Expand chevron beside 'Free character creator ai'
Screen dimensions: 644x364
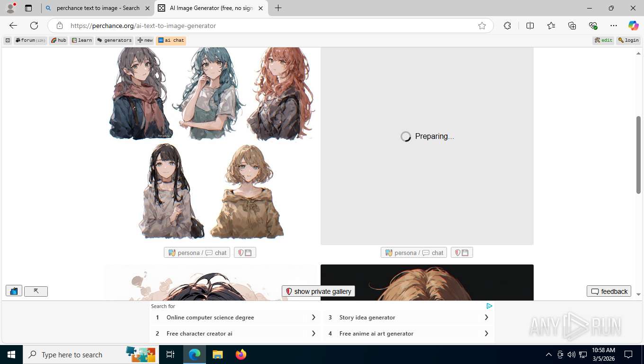[313, 334]
